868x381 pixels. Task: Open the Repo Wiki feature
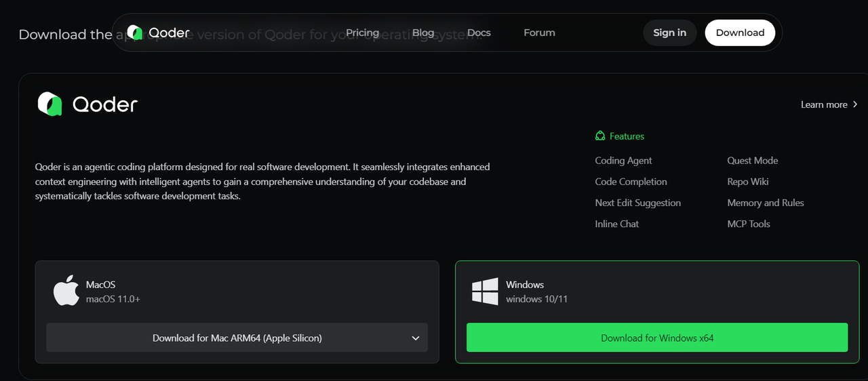pyautogui.click(x=748, y=182)
